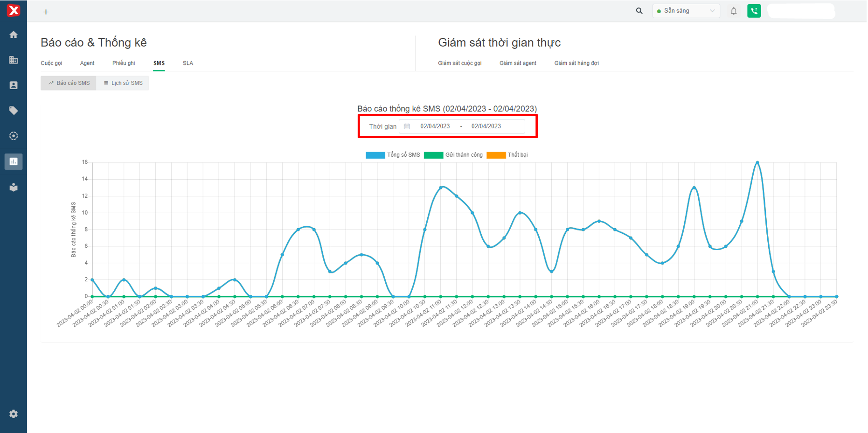Open the reports chart icon in sidebar
Image resolution: width=868 pixels, height=433 pixels.
tap(14, 161)
